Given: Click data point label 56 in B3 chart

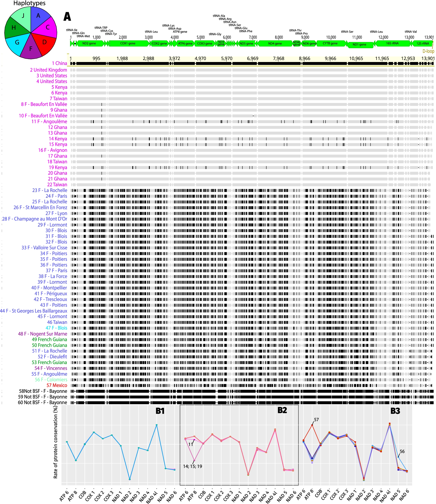Looking at the screenshot, I should coord(402,452).
